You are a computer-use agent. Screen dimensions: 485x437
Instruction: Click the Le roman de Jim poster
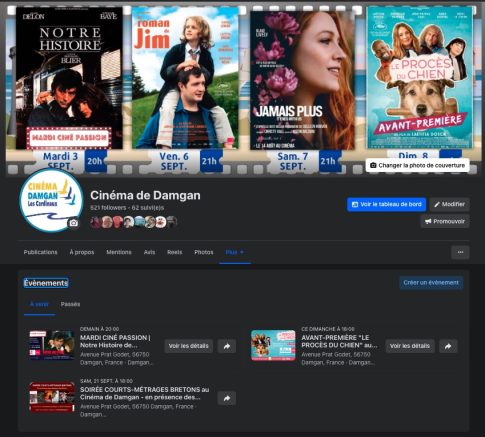click(185, 78)
